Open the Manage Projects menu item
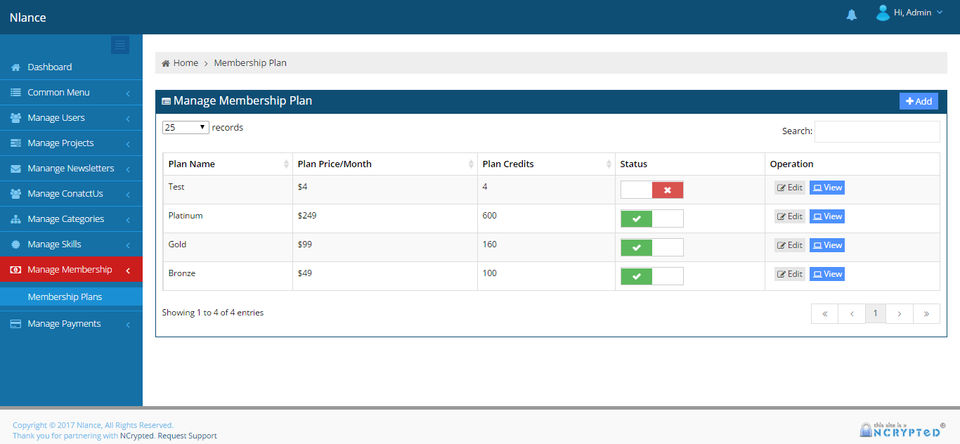Screen dimensions: 960x444 pos(71,143)
